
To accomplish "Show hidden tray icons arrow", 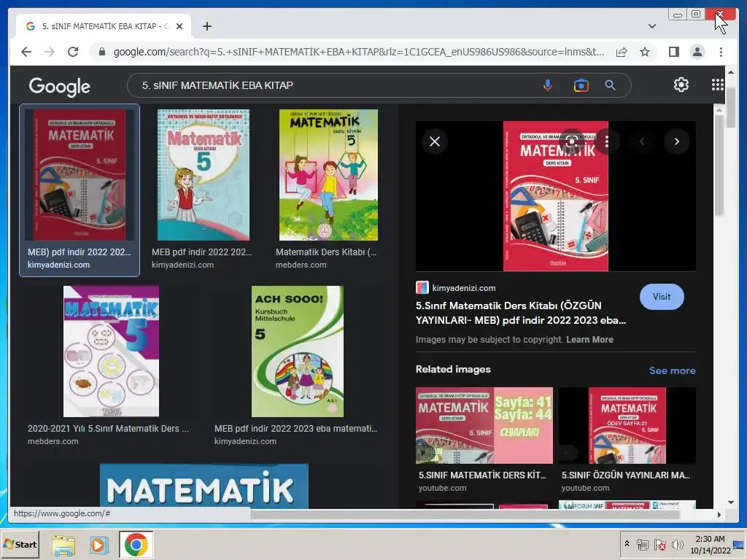I will point(627,543).
